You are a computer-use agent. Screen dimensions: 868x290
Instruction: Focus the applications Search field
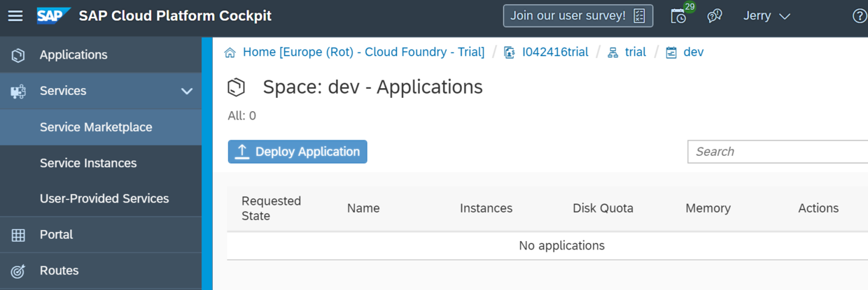[x=777, y=152]
